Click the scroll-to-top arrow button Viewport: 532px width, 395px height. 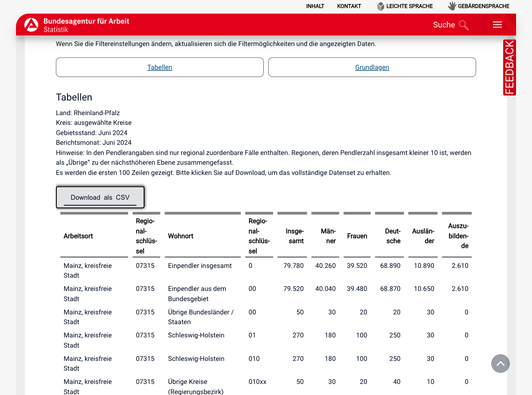tap(501, 364)
